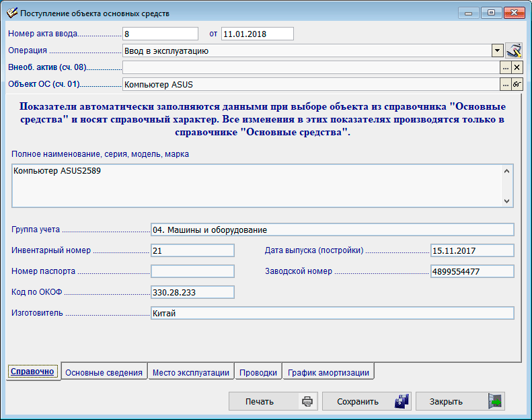The image size is (532, 420).
Task: Open the Проводки tab
Action: (258, 372)
